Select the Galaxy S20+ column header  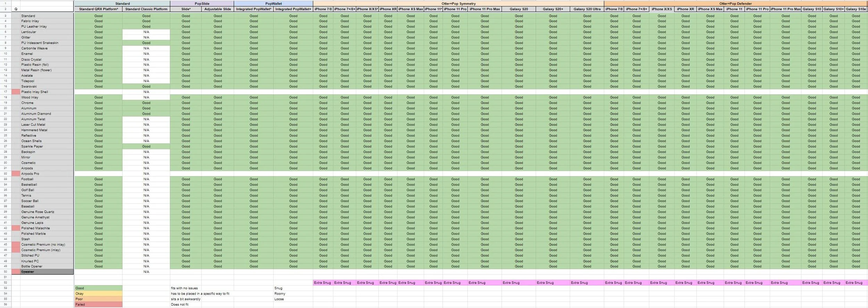pyautogui.click(x=553, y=9)
